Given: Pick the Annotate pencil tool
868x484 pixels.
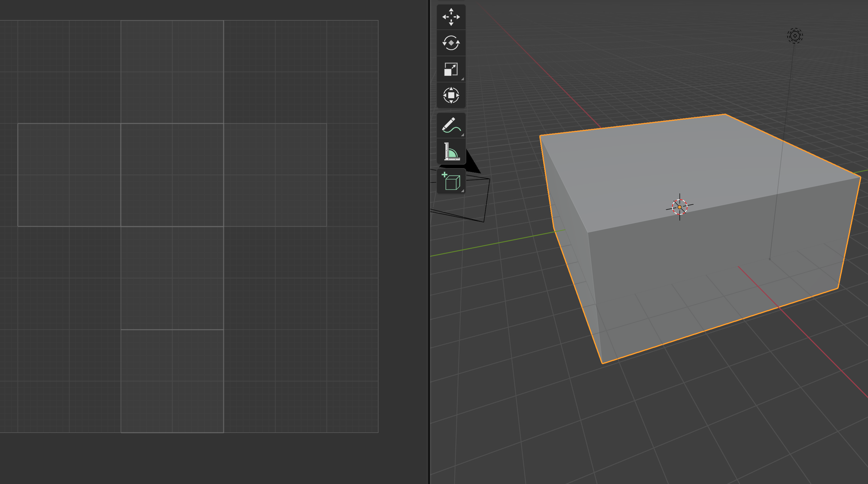Looking at the screenshot, I should pyautogui.click(x=451, y=125).
